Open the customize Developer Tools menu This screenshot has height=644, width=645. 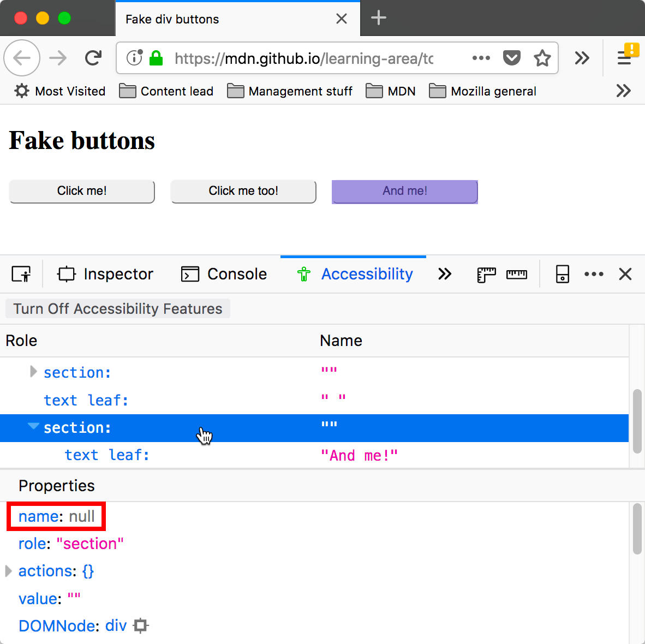tap(594, 274)
